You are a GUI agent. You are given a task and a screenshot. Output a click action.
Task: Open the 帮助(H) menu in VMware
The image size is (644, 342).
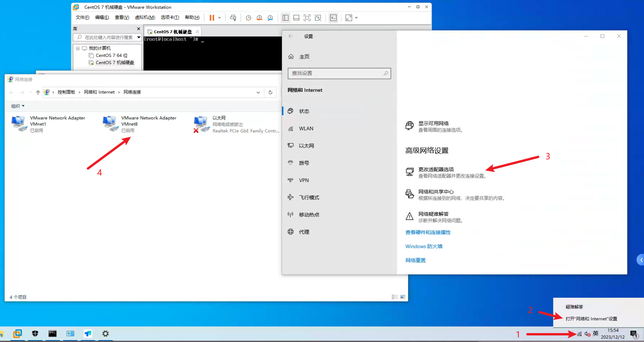(x=192, y=17)
